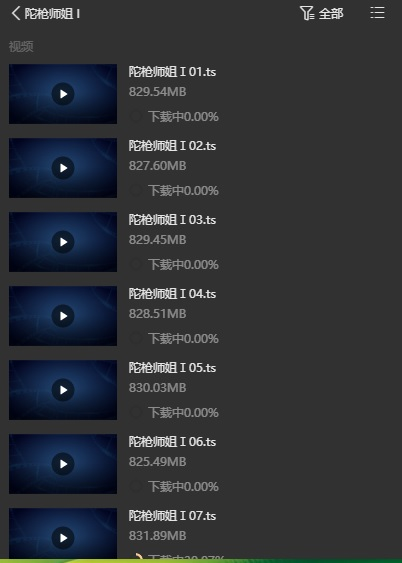
Task: Play 陀枪师姐 I 02.ts video
Action: coord(63,168)
